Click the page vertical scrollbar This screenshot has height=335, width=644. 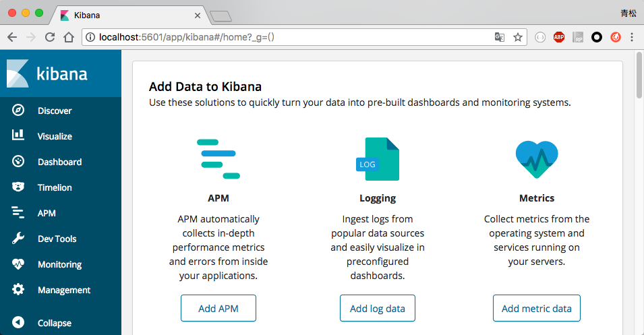click(639, 75)
